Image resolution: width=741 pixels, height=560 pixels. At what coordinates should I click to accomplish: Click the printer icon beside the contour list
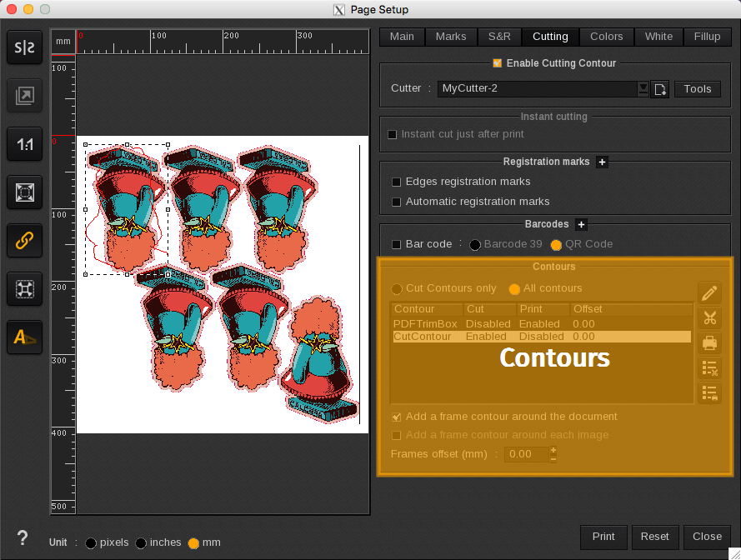tap(709, 342)
